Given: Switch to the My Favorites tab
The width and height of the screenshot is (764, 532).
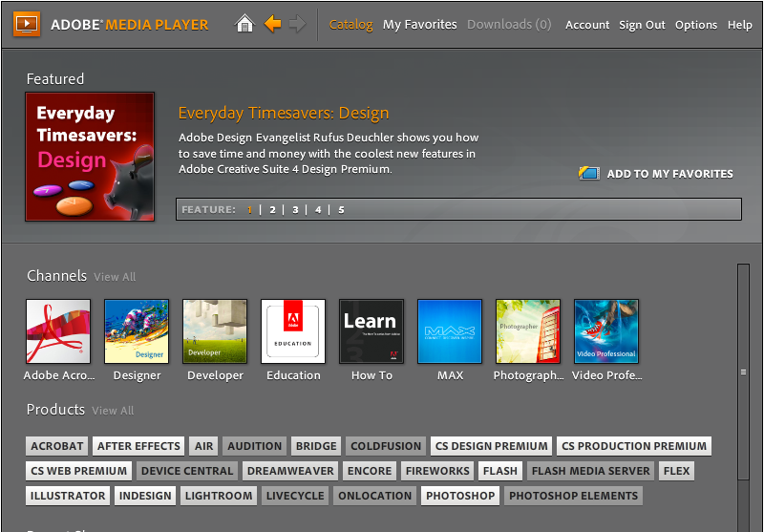Looking at the screenshot, I should pyautogui.click(x=419, y=25).
